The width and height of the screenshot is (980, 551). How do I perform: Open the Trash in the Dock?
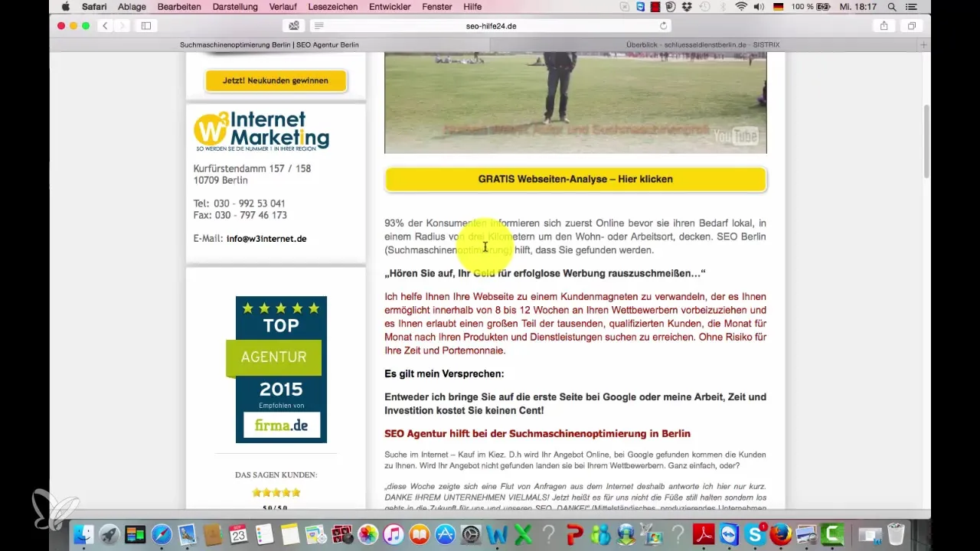tap(895, 534)
